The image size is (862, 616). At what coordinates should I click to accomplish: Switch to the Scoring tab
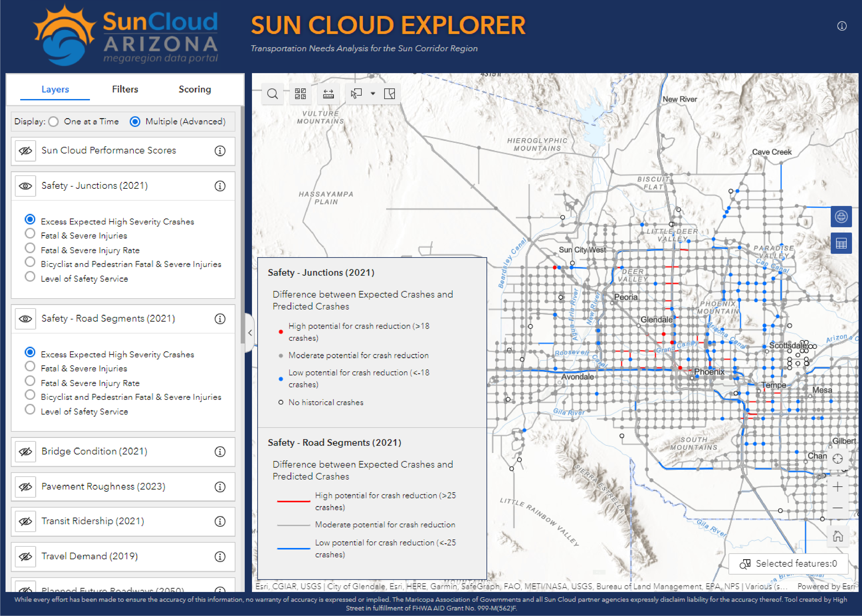[x=195, y=89]
